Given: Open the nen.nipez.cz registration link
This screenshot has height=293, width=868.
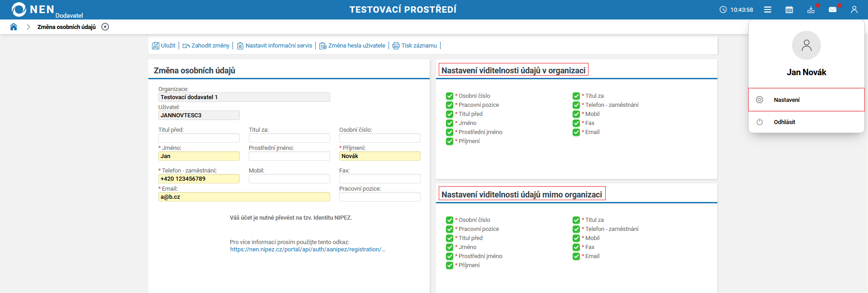Looking at the screenshot, I should [308, 250].
